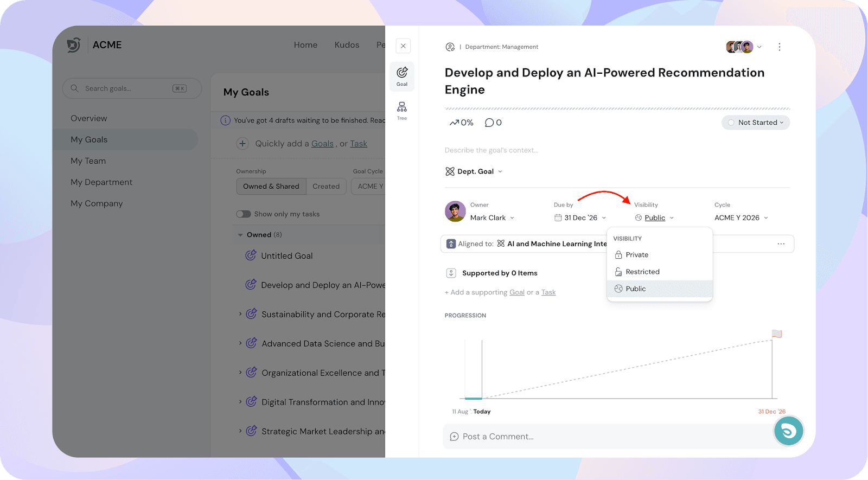Go to My Team in sidebar

[x=88, y=161]
